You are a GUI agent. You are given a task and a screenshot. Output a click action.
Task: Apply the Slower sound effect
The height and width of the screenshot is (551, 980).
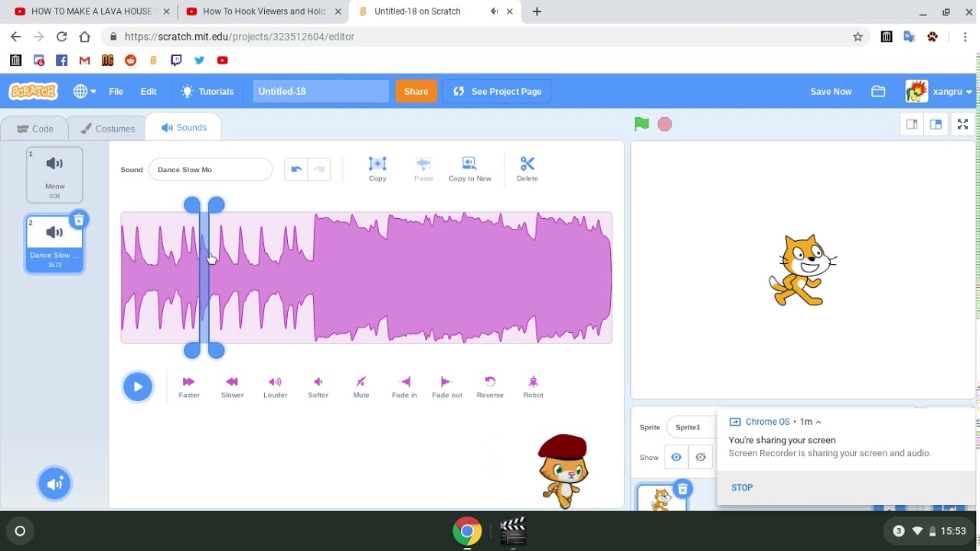pyautogui.click(x=232, y=386)
